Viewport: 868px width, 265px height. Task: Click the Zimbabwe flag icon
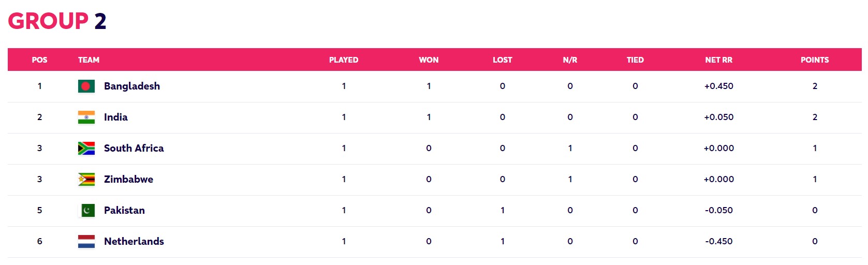pos(86,180)
